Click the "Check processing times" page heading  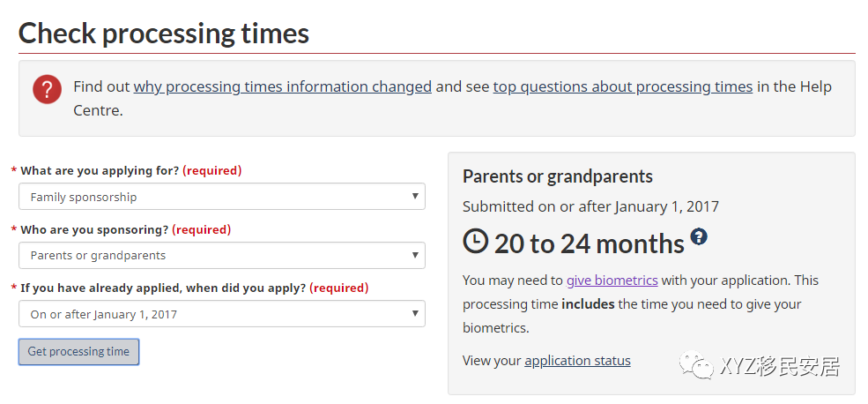164,34
